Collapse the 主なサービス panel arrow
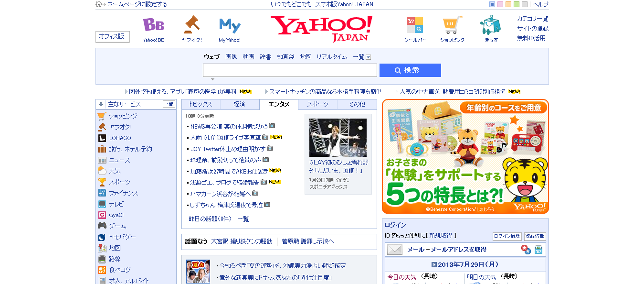Image resolution: width=644 pixels, height=284 pixels. click(x=101, y=104)
